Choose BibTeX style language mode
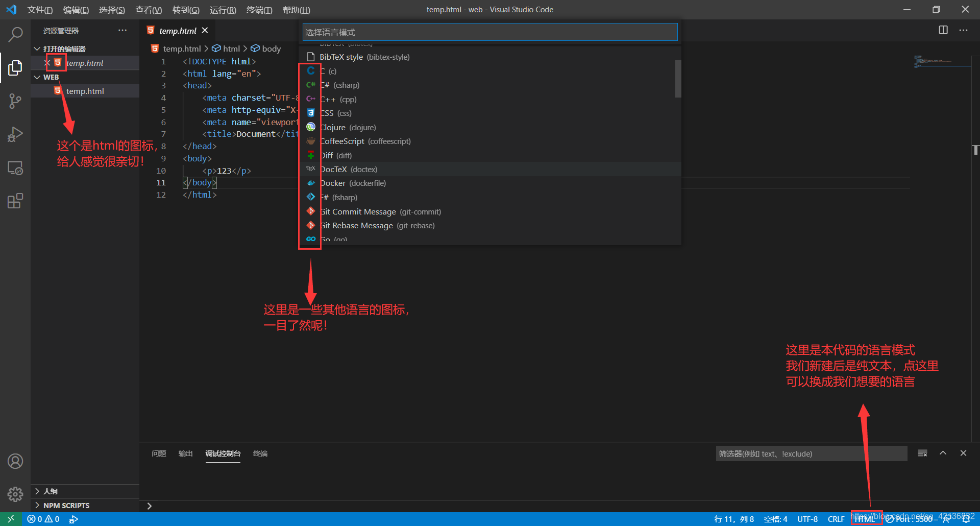The width and height of the screenshot is (980, 526). pyautogui.click(x=490, y=57)
